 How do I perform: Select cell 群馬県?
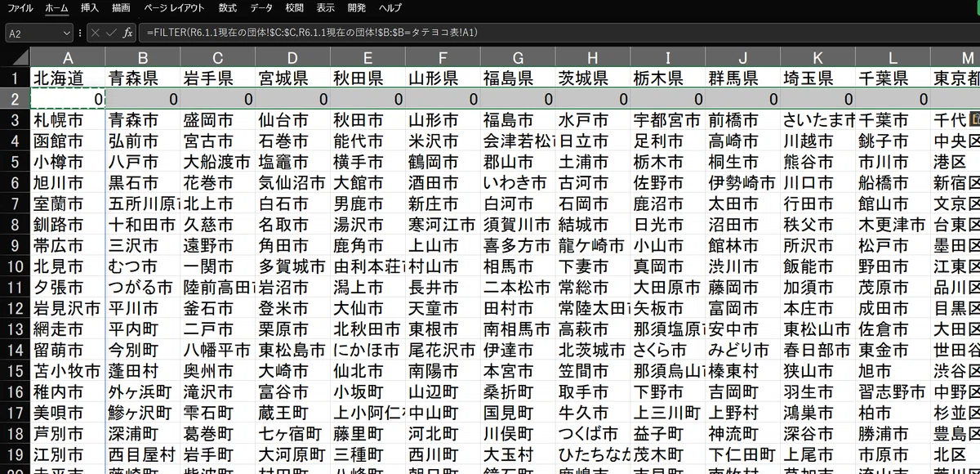pos(743,78)
